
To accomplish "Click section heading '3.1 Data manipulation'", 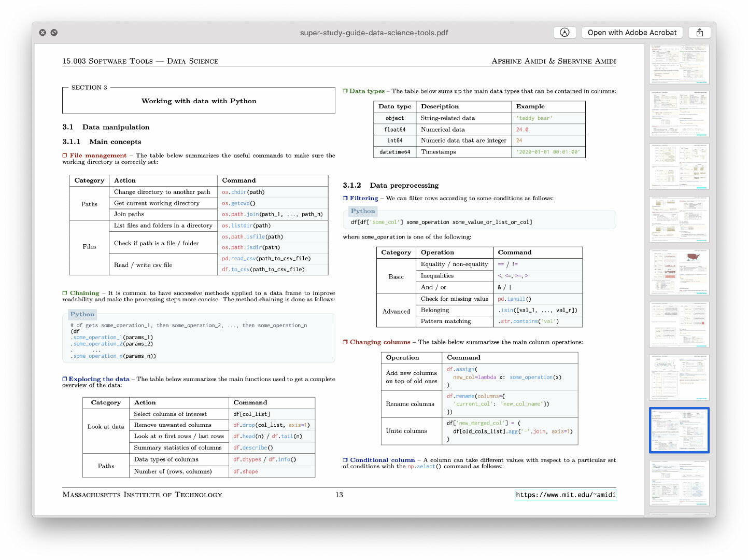I will tap(106, 127).
